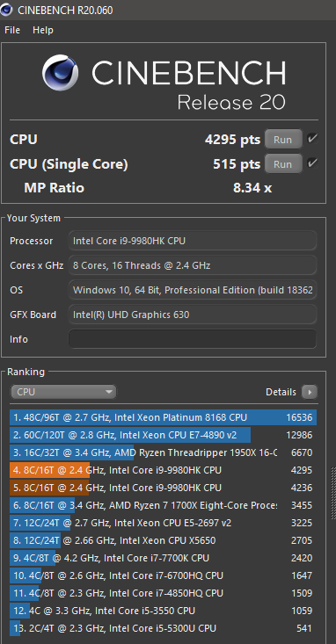The image size is (336, 644).
Task: Select the Core i5-5300U ranking row
Action: 164,628
